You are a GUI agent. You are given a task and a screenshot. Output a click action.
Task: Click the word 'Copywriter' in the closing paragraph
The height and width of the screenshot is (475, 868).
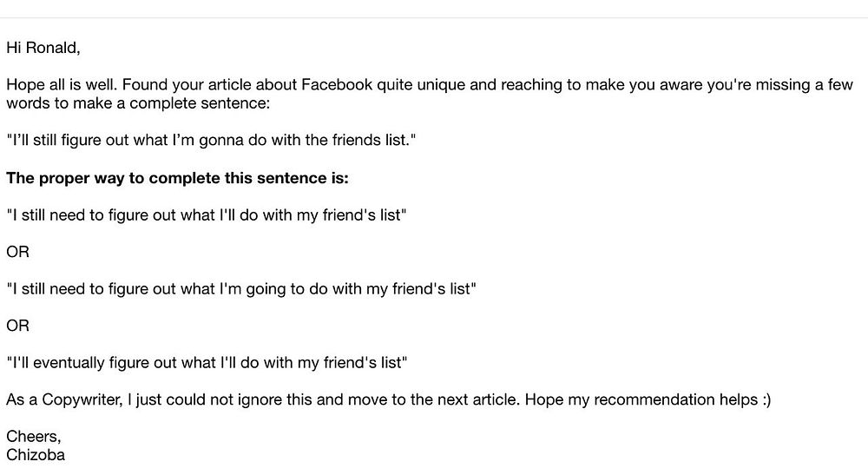pyautogui.click(x=82, y=399)
